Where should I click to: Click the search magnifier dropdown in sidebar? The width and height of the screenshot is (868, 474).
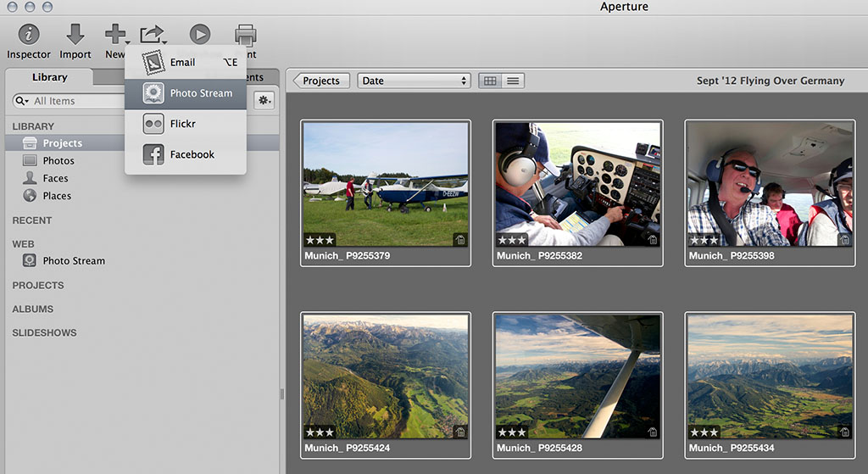(x=22, y=101)
